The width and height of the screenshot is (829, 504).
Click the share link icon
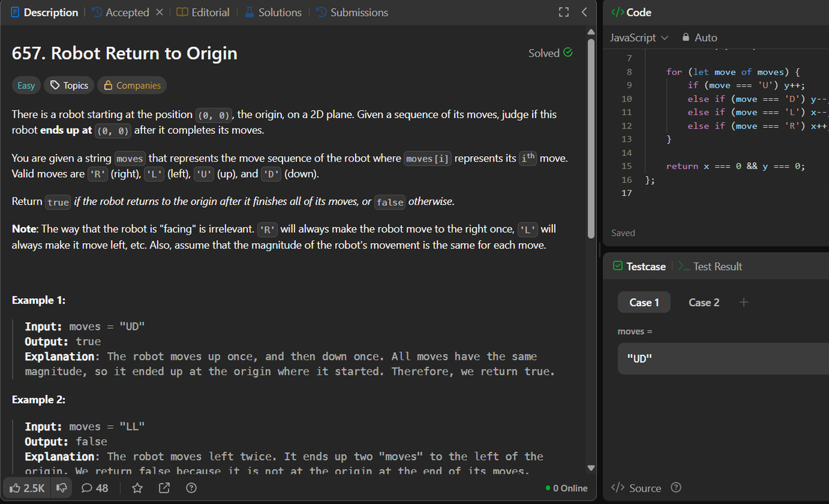click(164, 488)
